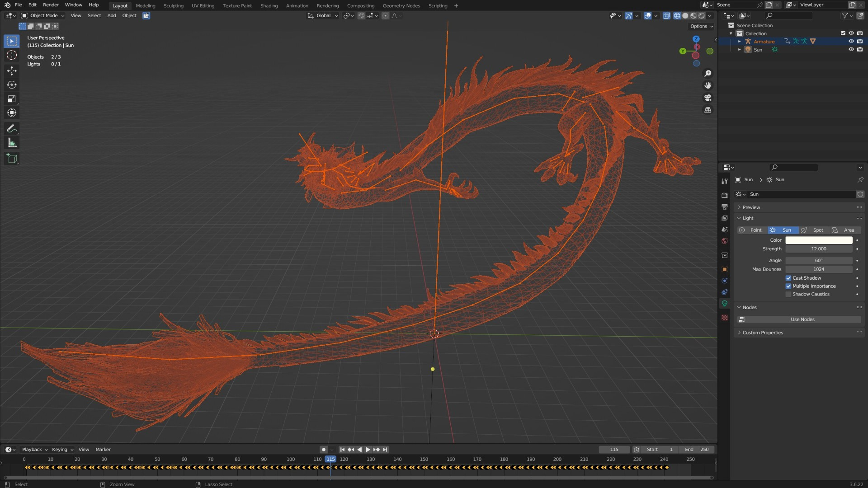Click the viewport zoom magnifier icon
Image resolution: width=868 pixels, height=488 pixels.
[708, 73]
